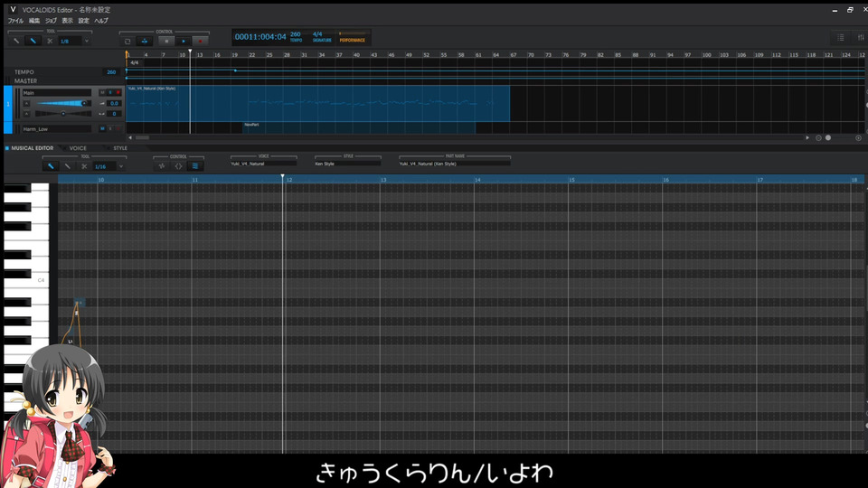The image size is (868, 488).
Task: Select the NewPart clip on Harm_Low track
Action: 359,127
